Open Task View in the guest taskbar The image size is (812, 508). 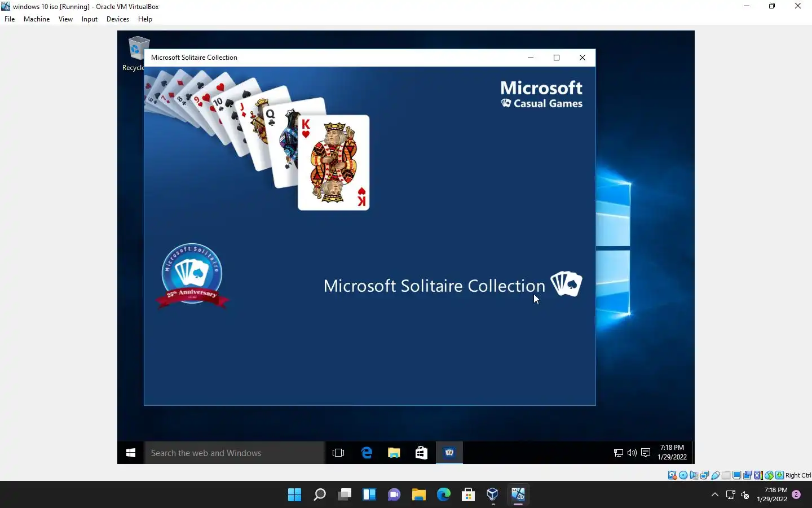(338, 453)
